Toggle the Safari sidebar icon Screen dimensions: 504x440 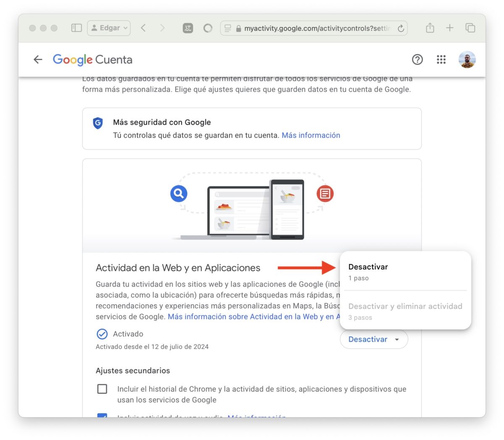pyautogui.click(x=76, y=28)
